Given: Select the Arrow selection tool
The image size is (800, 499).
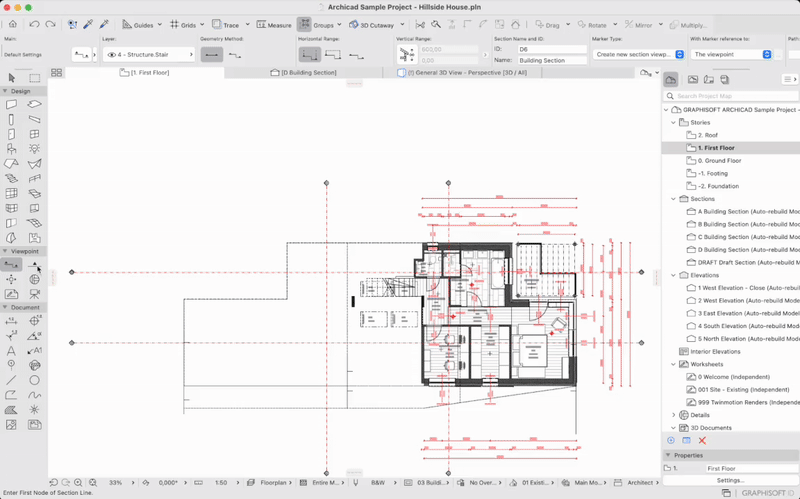Looking at the screenshot, I should point(12,78).
